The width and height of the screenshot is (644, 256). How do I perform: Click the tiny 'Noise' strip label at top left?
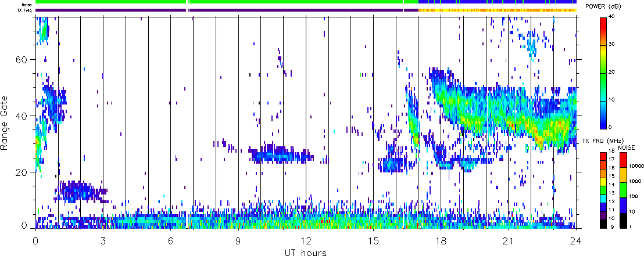pos(27,4)
